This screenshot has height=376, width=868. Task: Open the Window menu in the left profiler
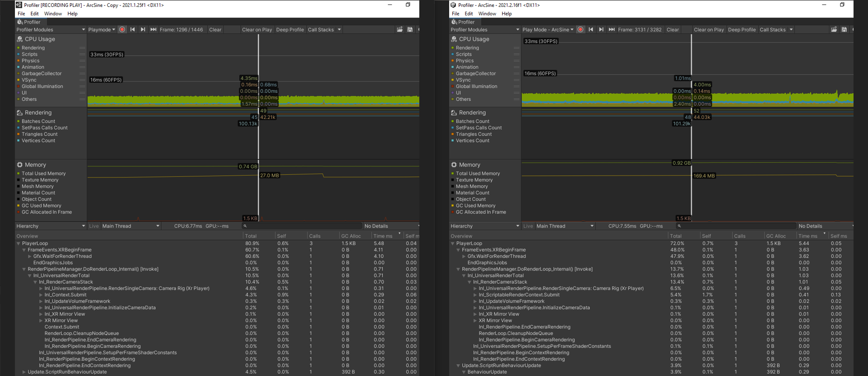53,14
